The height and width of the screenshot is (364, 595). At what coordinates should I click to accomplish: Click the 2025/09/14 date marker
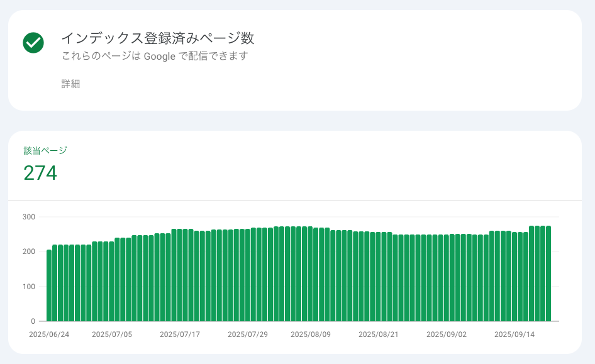514,334
